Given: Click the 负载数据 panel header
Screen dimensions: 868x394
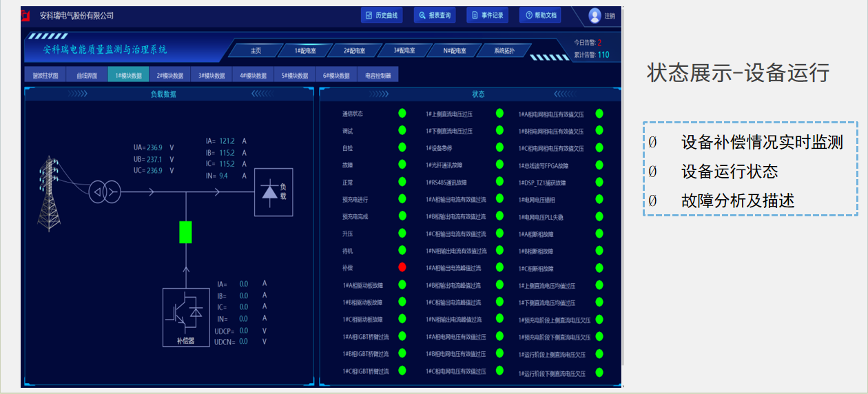Looking at the screenshot, I should pos(164,94).
